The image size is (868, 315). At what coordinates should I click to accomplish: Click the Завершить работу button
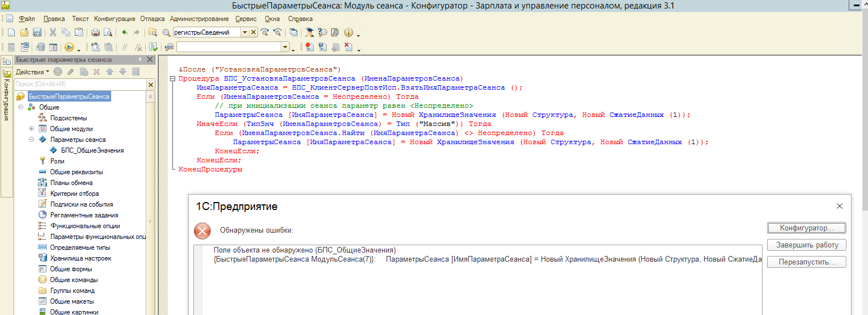click(806, 245)
